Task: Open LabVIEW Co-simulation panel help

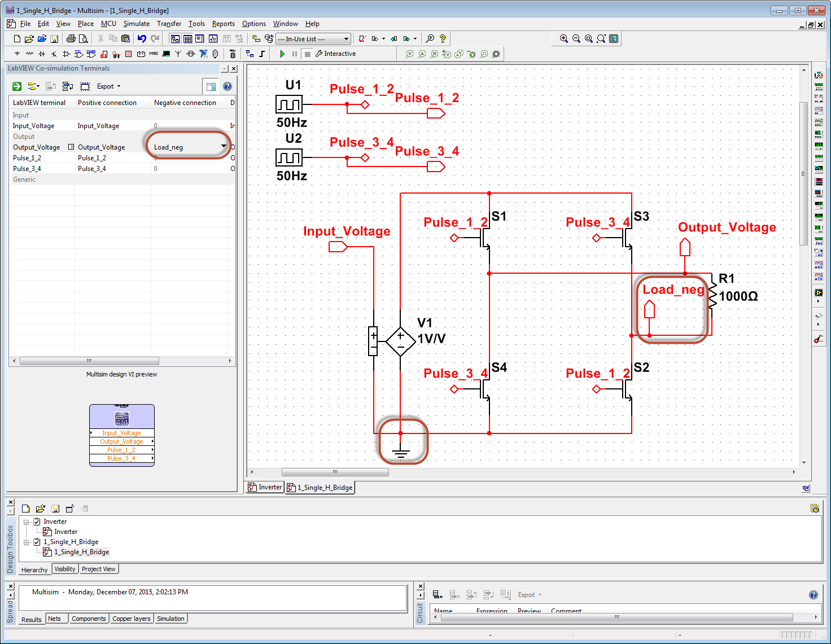Action: [x=228, y=86]
